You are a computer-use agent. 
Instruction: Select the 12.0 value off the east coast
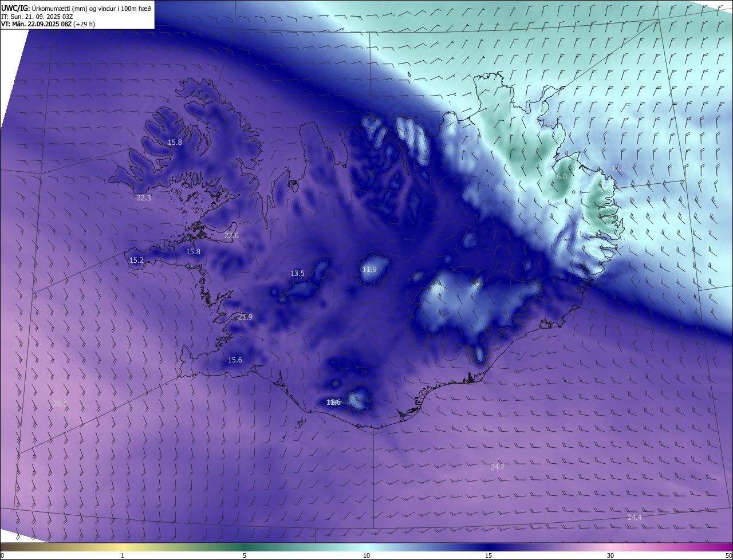pyautogui.click(x=618, y=168)
